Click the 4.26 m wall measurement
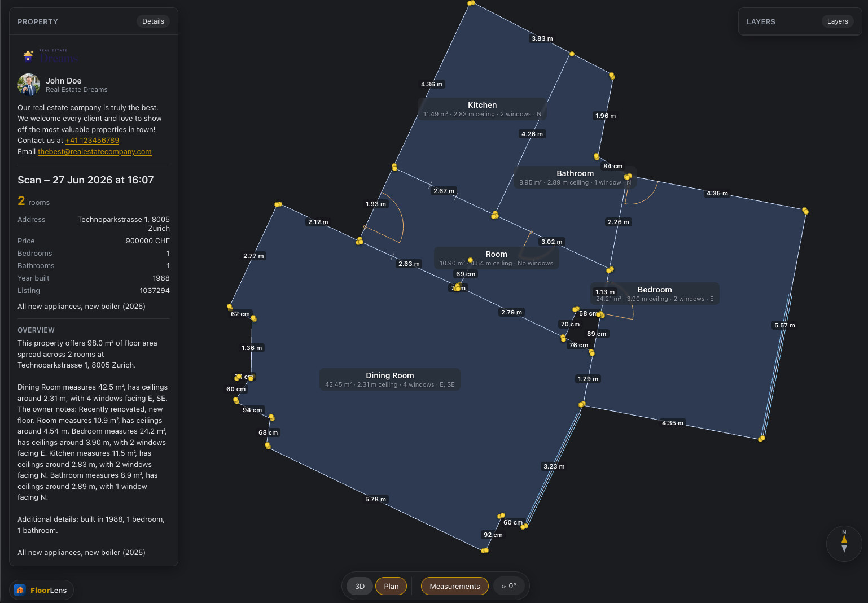868x603 pixels. [532, 134]
